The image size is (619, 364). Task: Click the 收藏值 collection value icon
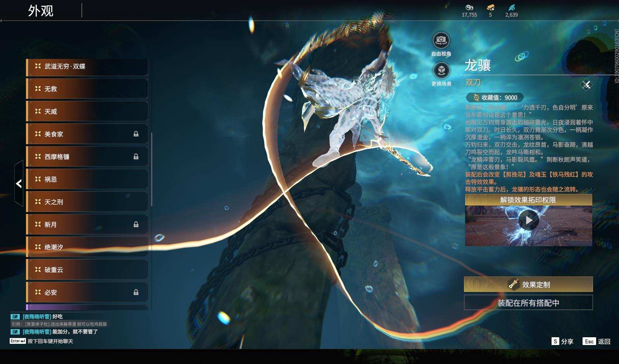pyautogui.click(x=476, y=98)
